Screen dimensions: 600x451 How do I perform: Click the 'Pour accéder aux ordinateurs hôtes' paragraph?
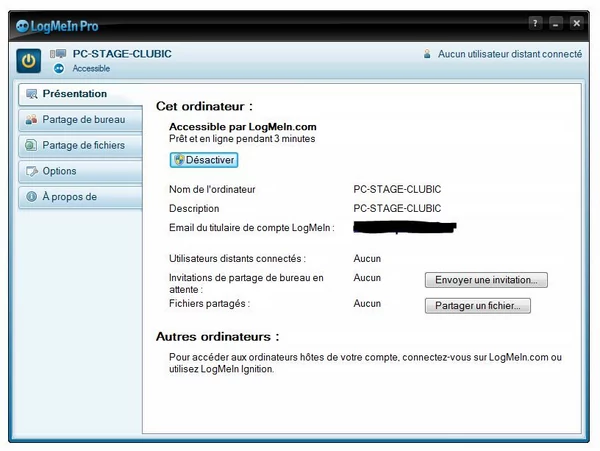tap(365, 363)
